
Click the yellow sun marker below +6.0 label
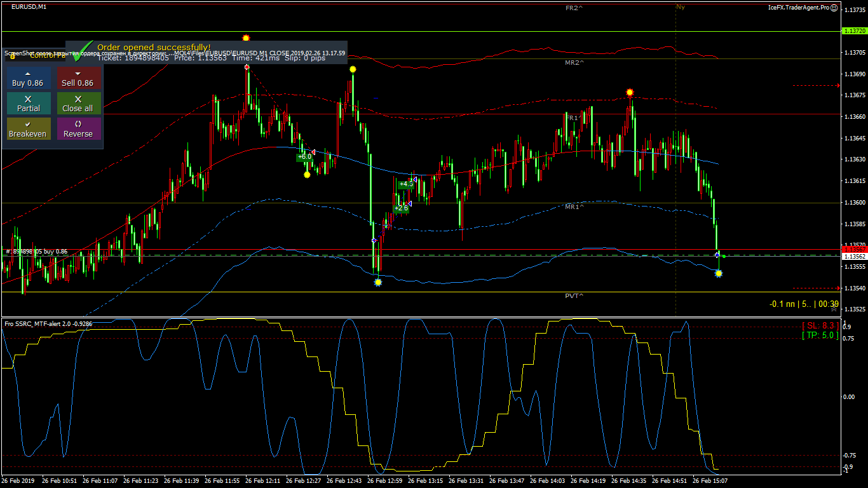tap(307, 174)
